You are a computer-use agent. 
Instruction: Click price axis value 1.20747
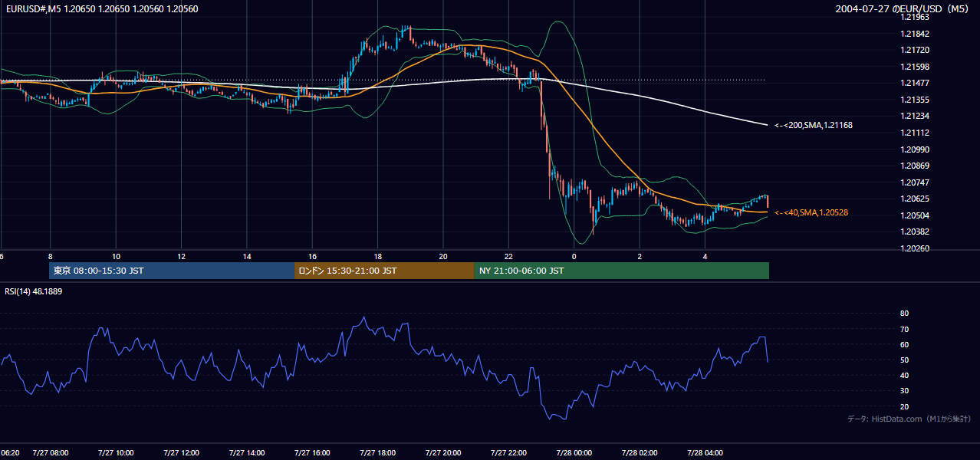click(x=914, y=182)
